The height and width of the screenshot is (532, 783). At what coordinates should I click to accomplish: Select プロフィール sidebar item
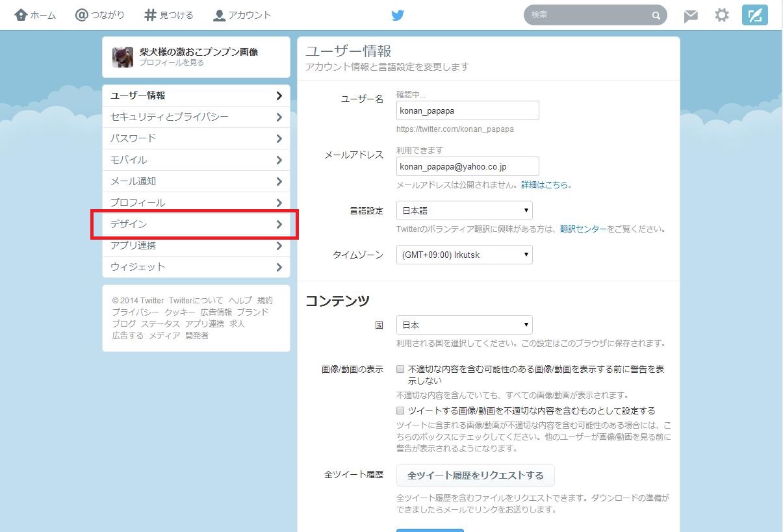point(196,202)
